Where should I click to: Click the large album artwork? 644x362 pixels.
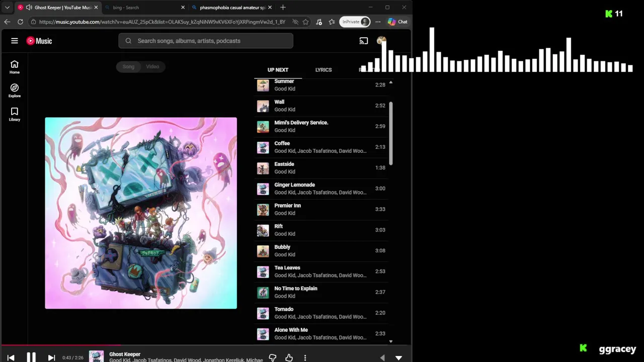[141, 213]
